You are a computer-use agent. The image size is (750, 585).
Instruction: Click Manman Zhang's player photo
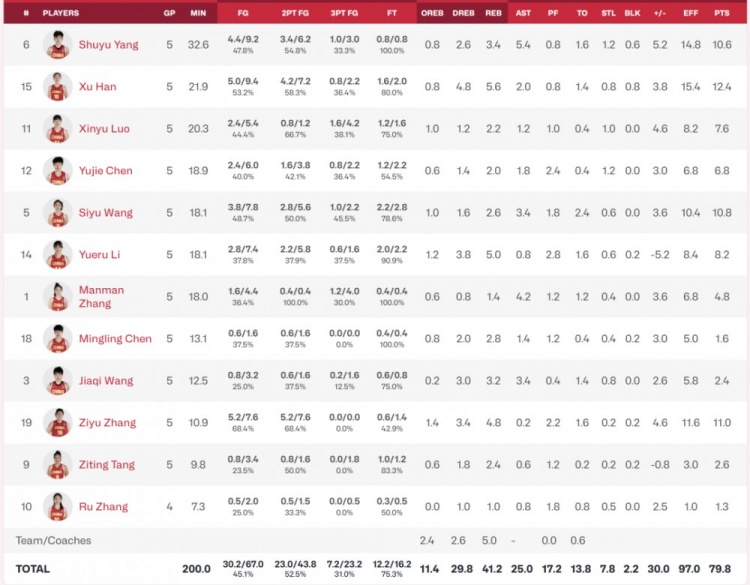pyautogui.click(x=58, y=297)
